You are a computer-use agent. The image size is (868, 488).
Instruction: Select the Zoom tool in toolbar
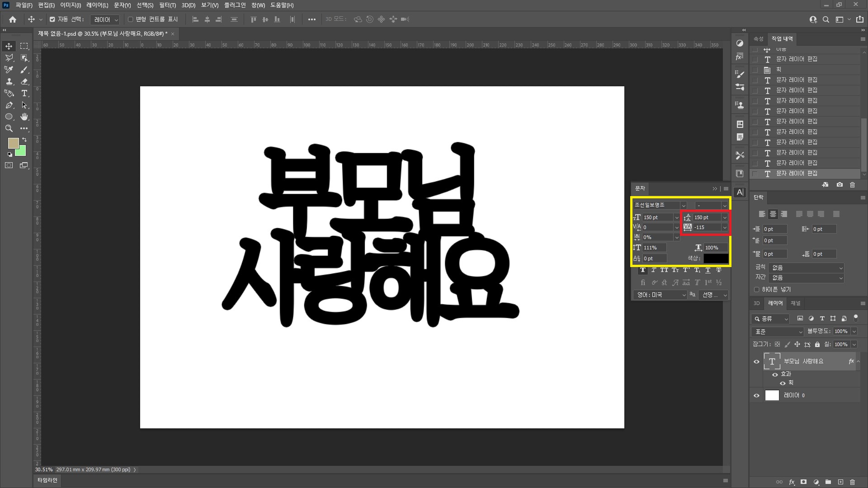coord(9,129)
